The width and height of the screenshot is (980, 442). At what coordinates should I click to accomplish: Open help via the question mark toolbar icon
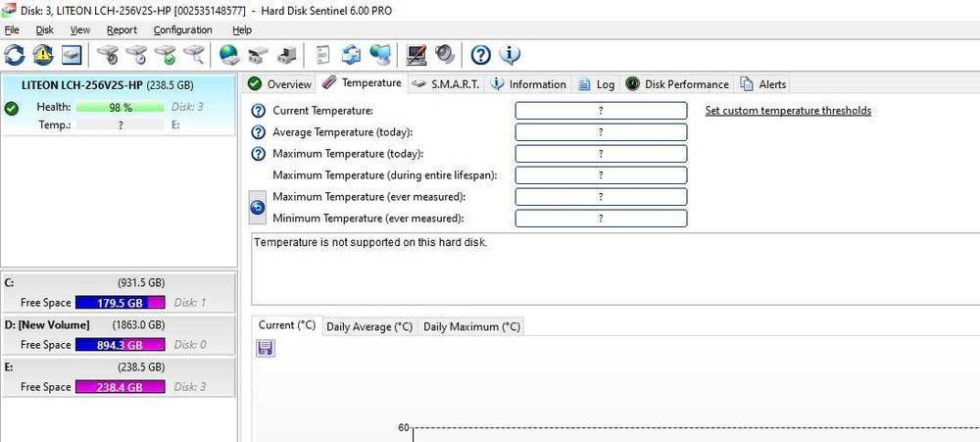pyautogui.click(x=480, y=55)
